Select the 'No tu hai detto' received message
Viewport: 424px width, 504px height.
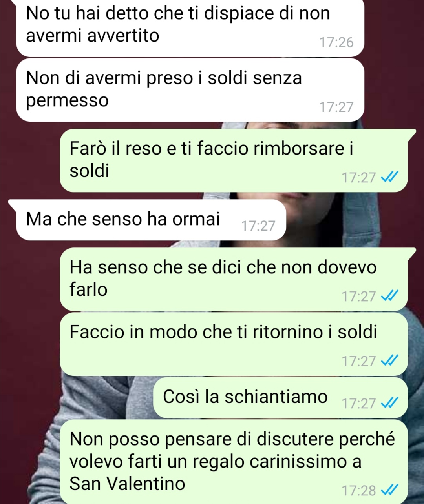coord(190,28)
